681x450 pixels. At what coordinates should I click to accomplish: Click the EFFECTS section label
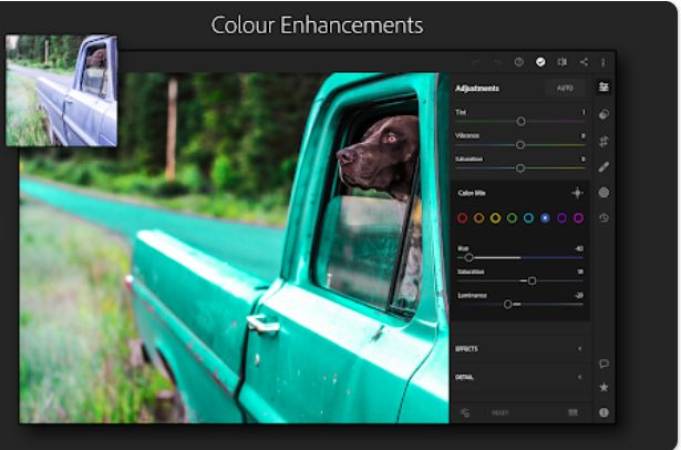(466, 349)
